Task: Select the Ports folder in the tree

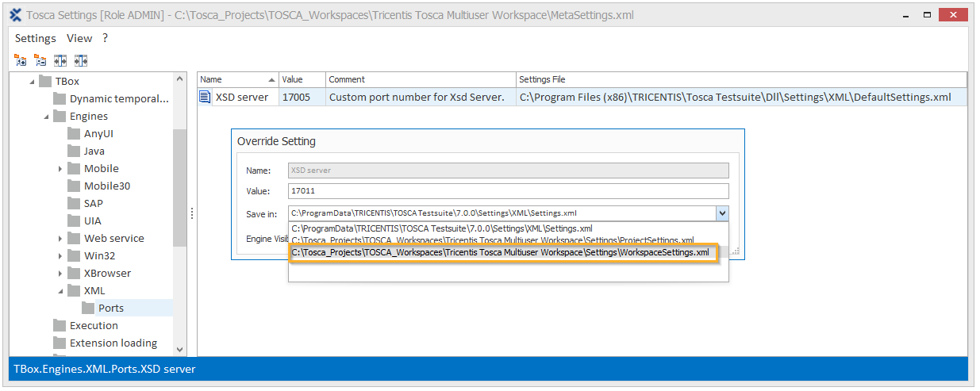Action: click(x=110, y=308)
